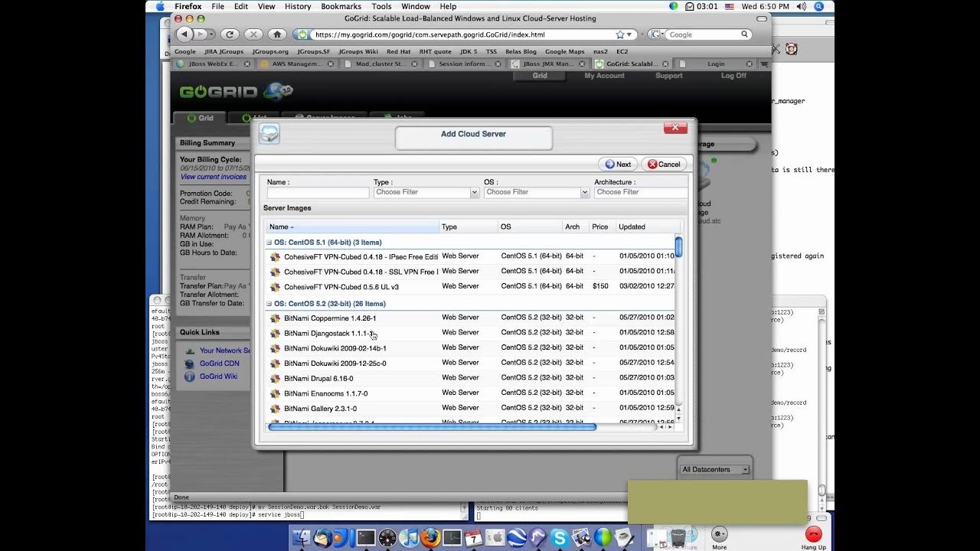Click Log Off in GoGrid header
Screen dimensions: 980x551
click(733, 76)
